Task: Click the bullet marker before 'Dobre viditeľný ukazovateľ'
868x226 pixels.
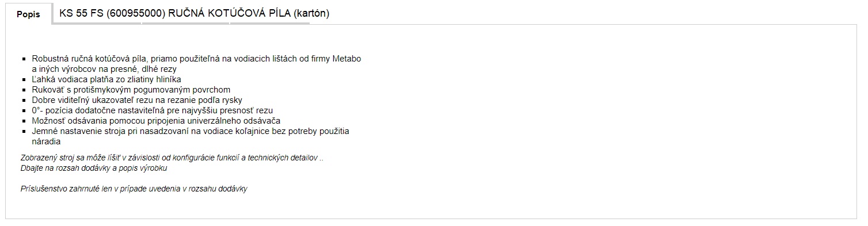Action: (24, 100)
